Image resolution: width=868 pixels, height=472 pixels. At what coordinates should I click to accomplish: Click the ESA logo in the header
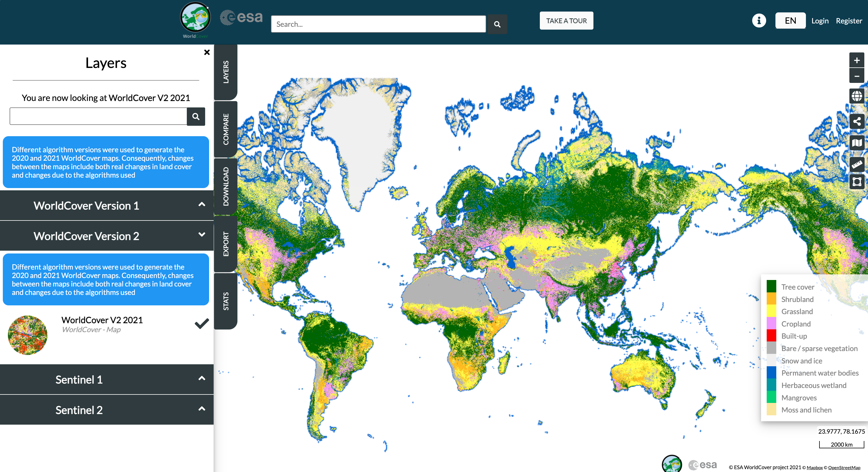[x=241, y=17]
